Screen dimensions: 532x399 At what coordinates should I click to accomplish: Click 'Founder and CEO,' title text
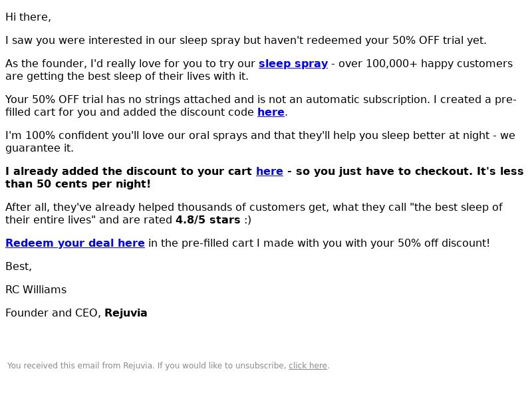pos(53,313)
